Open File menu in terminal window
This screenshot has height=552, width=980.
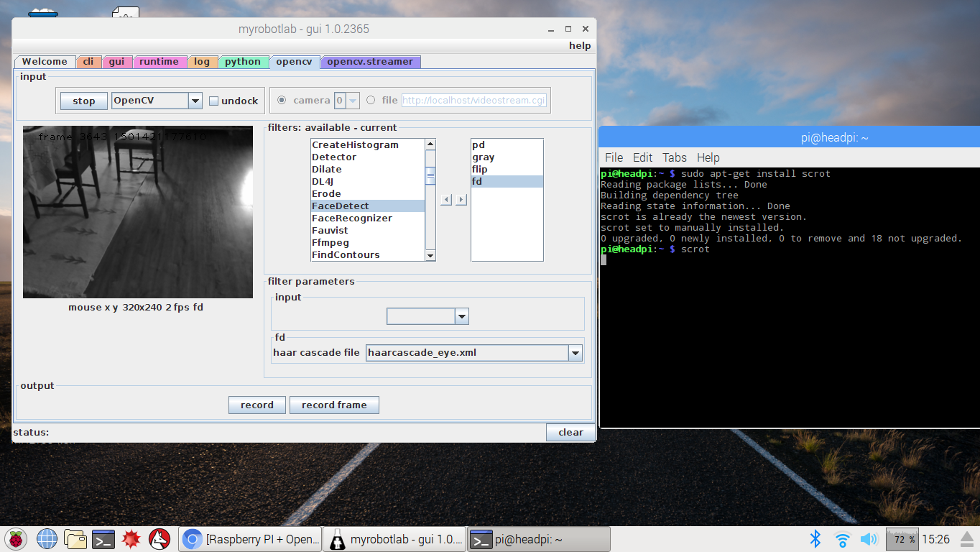(x=614, y=157)
